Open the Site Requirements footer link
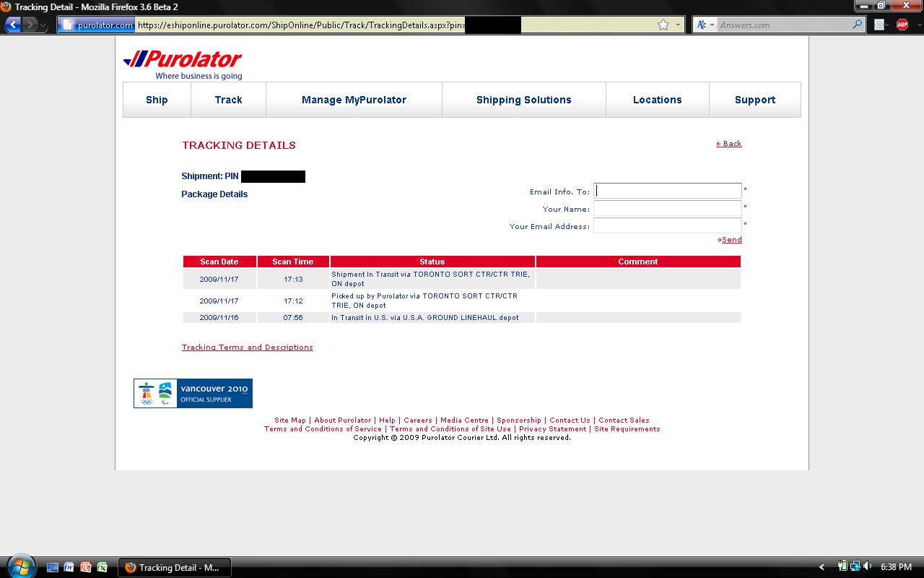This screenshot has height=578, width=924. coord(627,428)
